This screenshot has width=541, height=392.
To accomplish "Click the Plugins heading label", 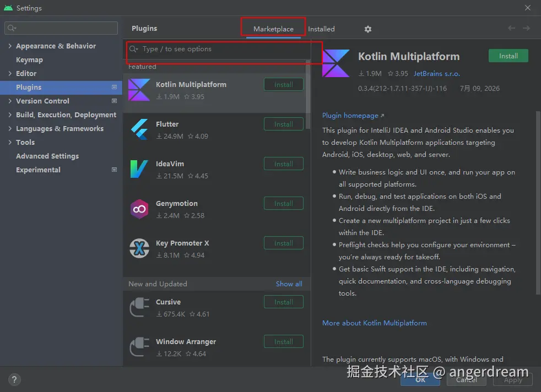I will 144,28.
